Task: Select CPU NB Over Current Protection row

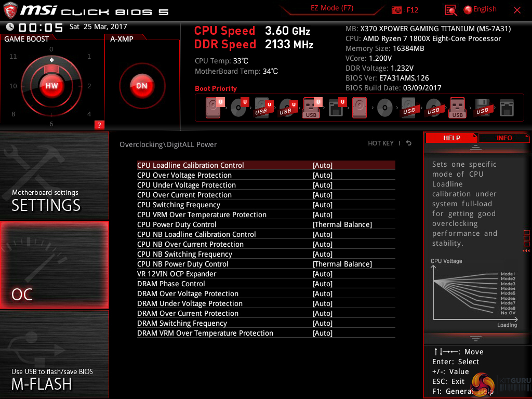Action: point(266,244)
